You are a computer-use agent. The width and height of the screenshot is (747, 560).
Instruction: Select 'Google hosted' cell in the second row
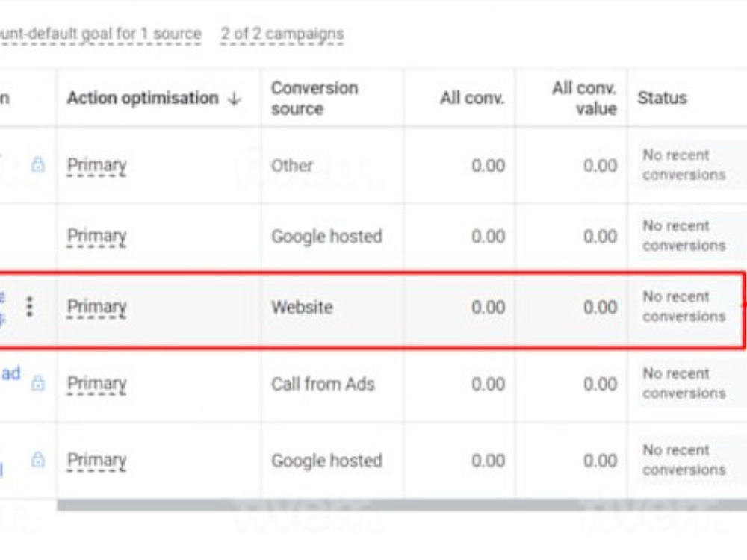pos(327,236)
